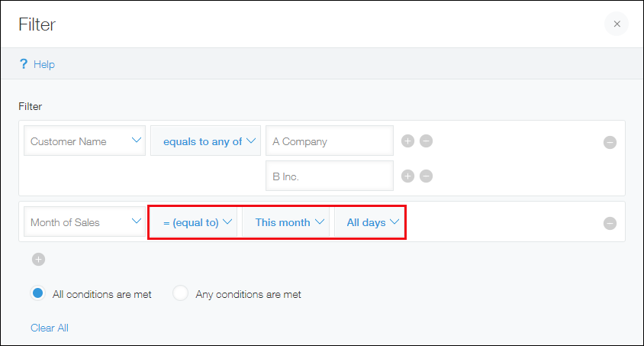Remove the Month of Sales condition row
Image resolution: width=644 pixels, height=346 pixels.
click(610, 223)
